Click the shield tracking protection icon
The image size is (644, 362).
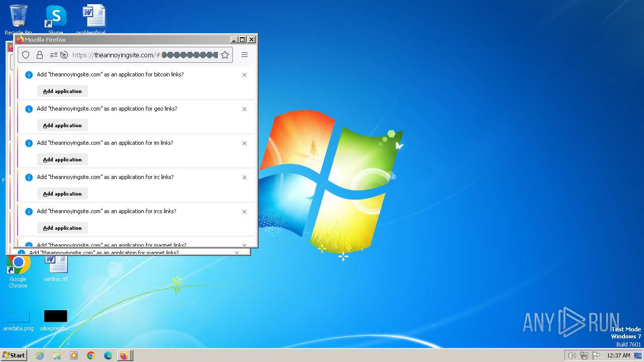coord(26,55)
